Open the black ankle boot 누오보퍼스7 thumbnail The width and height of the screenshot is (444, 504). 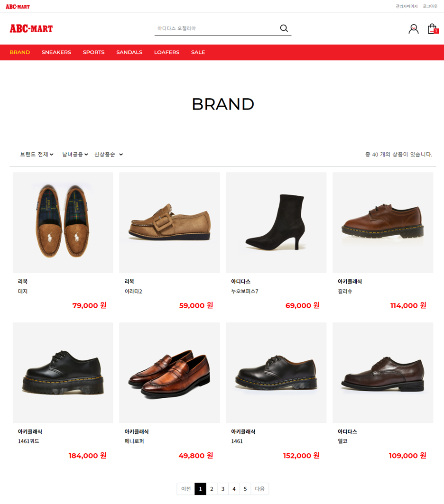pos(276,222)
